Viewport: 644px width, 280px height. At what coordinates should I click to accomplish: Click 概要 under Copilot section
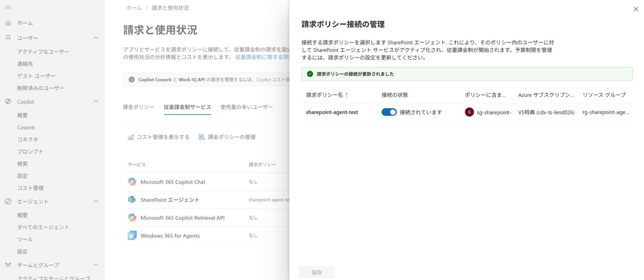(x=22, y=115)
